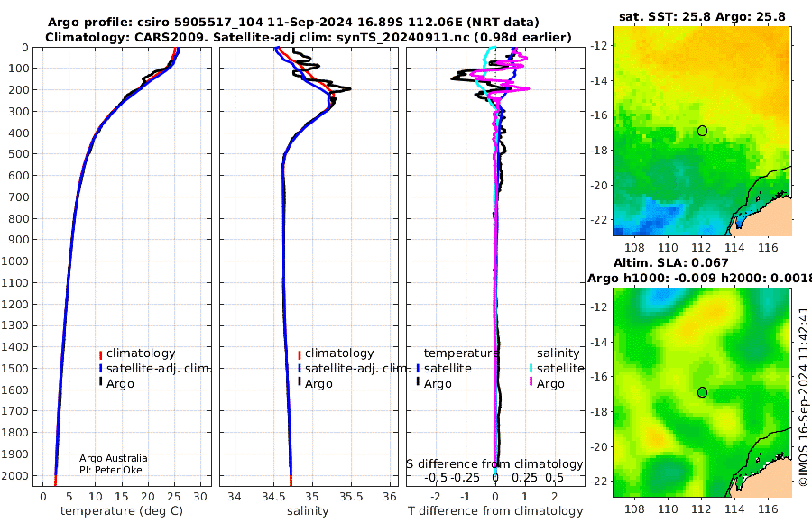Screen dimensions: 812x523
Task: Click red climatology marker in temperature legend
Action: (x=100, y=354)
